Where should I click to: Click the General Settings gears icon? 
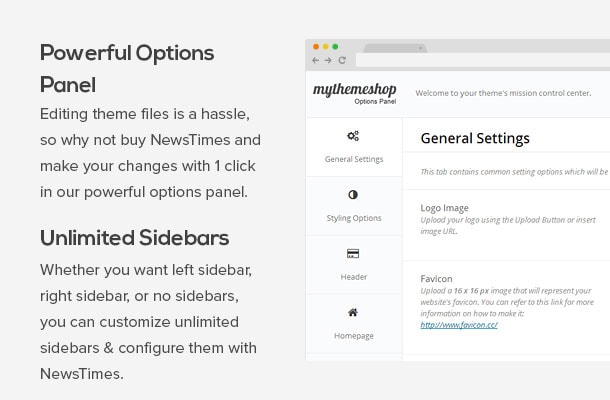pyautogui.click(x=353, y=136)
